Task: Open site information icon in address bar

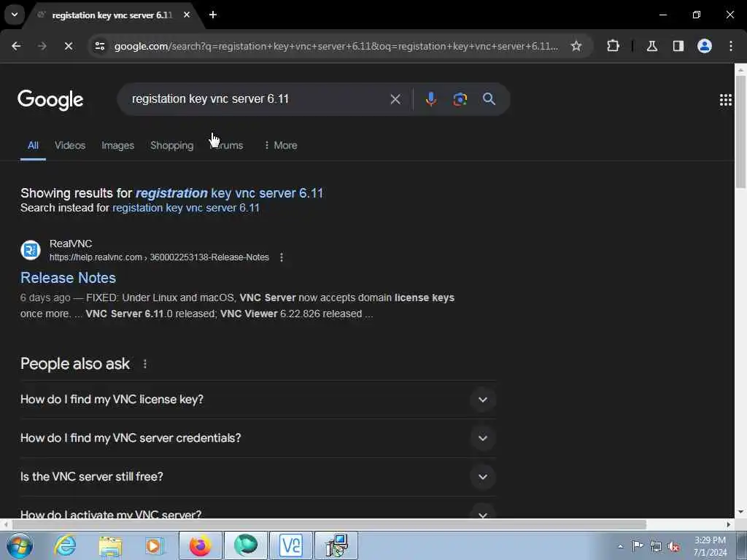Action: click(x=99, y=46)
